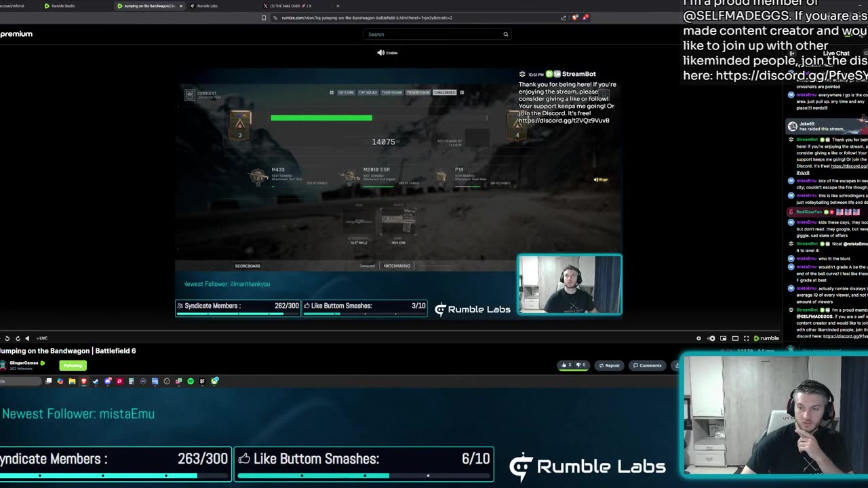Open Spotify from taskbar
The height and width of the screenshot is (488, 868).
(191, 382)
